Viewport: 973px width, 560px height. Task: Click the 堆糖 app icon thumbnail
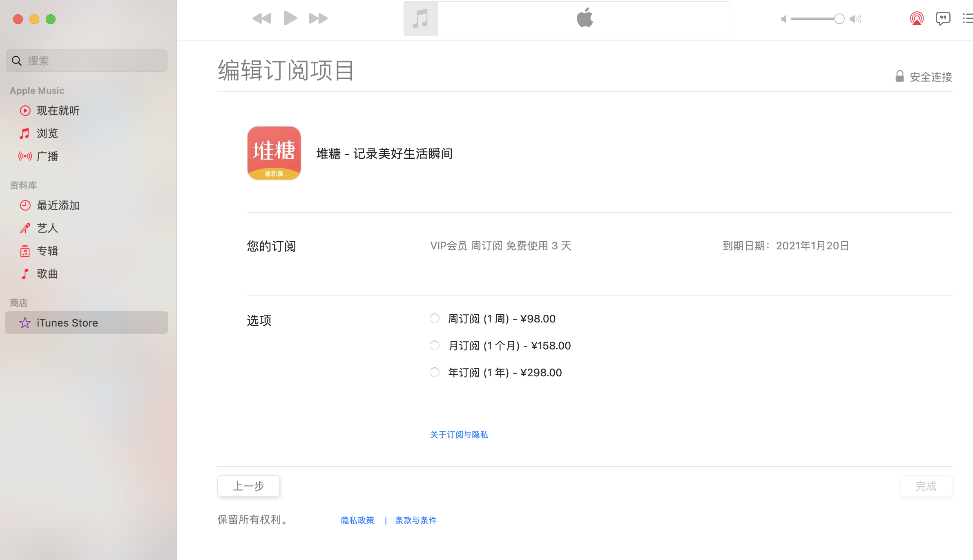pos(274,153)
